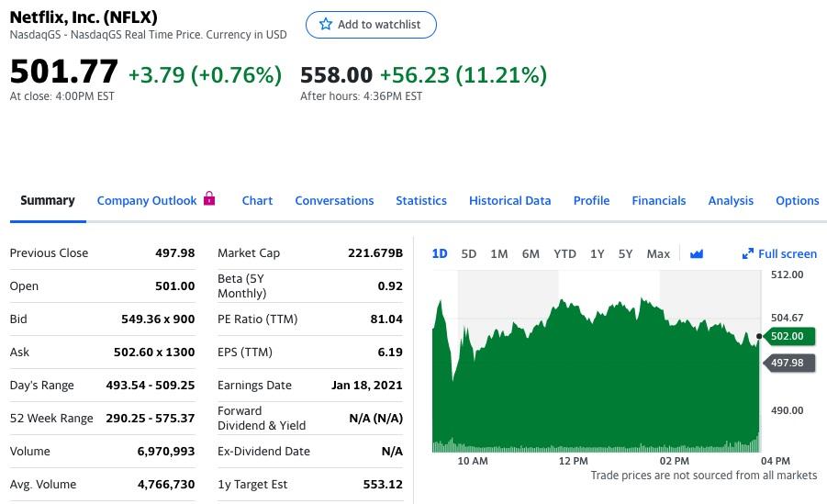Click the 'Trade prices are not sourced' disclaimer

point(704,475)
